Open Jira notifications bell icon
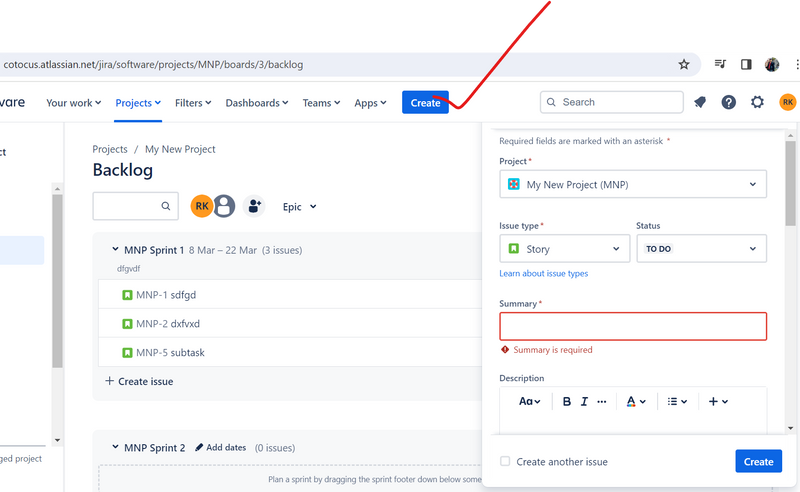This screenshot has width=800, height=492. pos(700,102)
